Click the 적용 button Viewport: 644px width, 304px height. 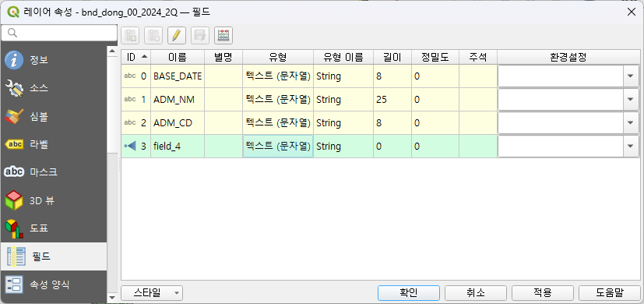coord(543,293)
